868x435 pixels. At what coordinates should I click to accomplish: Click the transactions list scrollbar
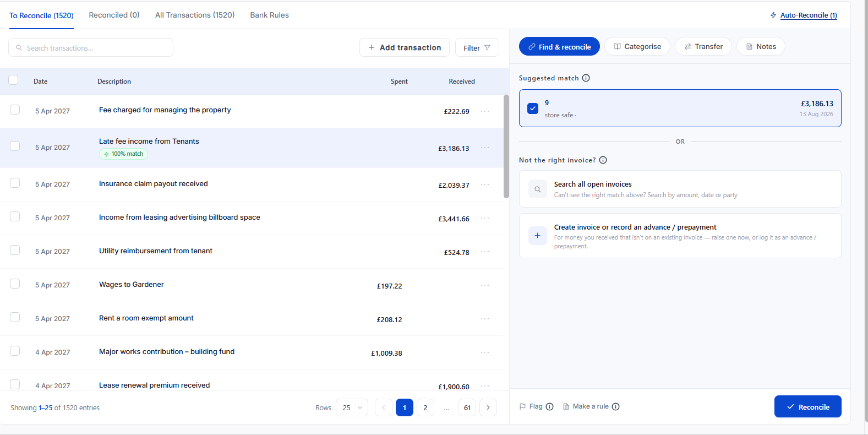point(506,146)
